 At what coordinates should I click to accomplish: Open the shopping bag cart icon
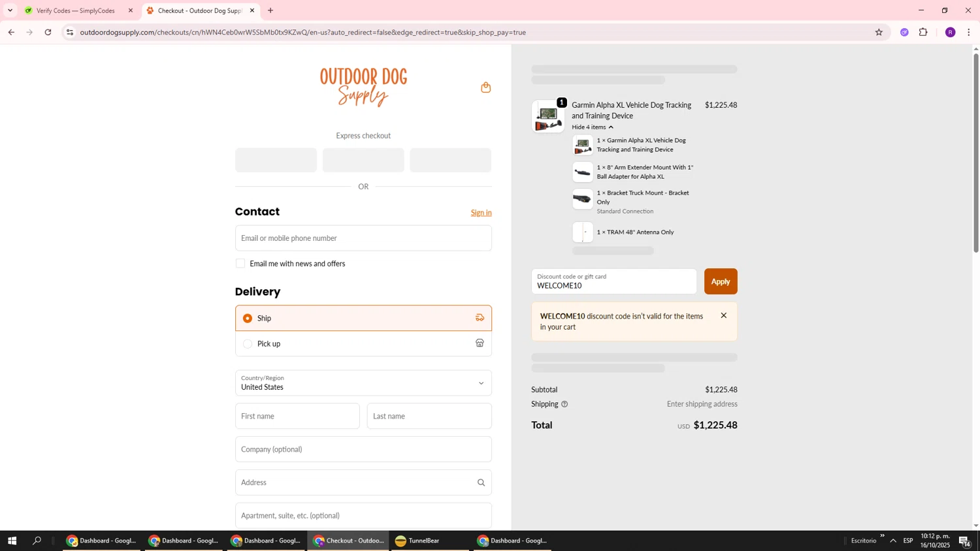tap(485, 87)
